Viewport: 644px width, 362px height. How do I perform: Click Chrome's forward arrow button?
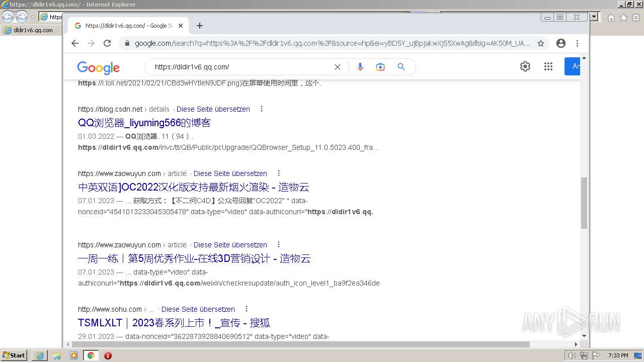click(x=91, y=43)
